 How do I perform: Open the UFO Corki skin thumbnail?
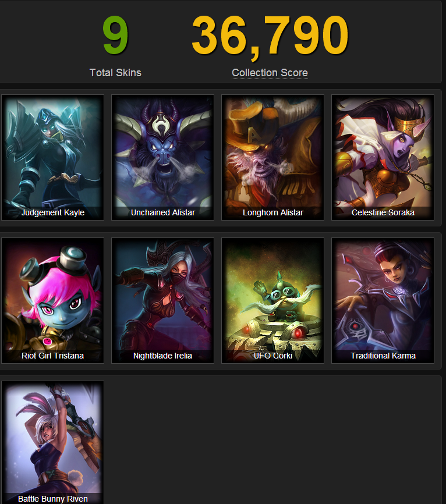(x=272, y=300)
